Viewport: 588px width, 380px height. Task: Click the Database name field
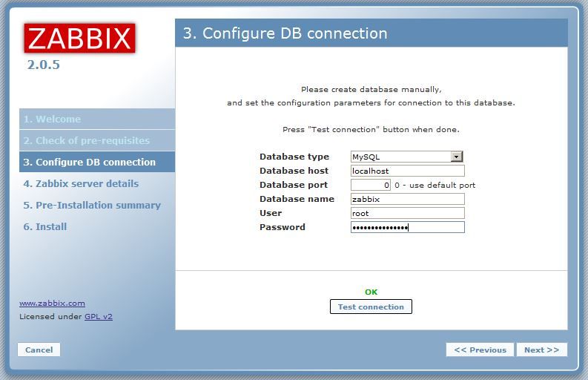point(408,199)
